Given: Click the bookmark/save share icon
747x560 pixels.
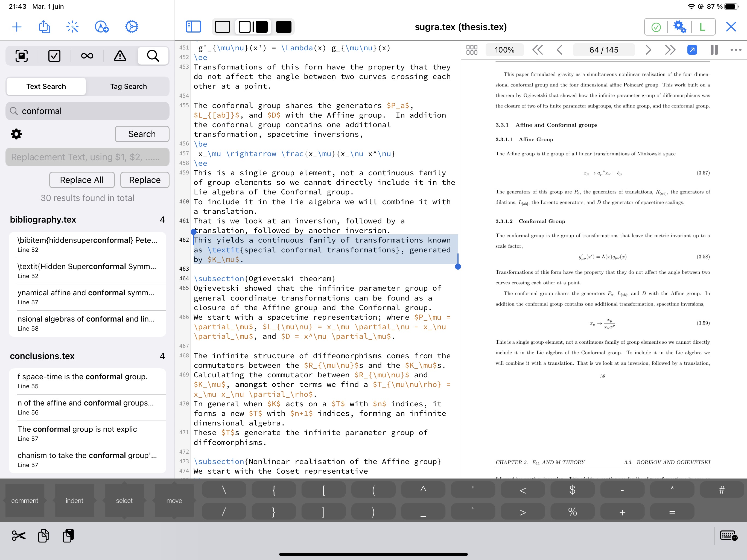Looking at the screenshot, I should [44, 27].
